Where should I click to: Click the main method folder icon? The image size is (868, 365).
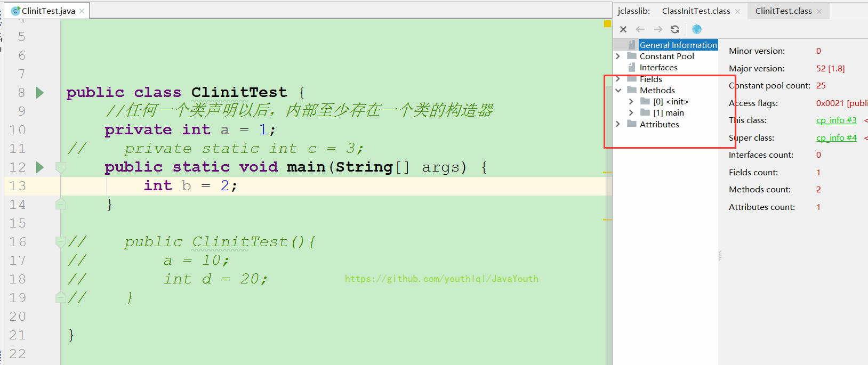[645, 112]
